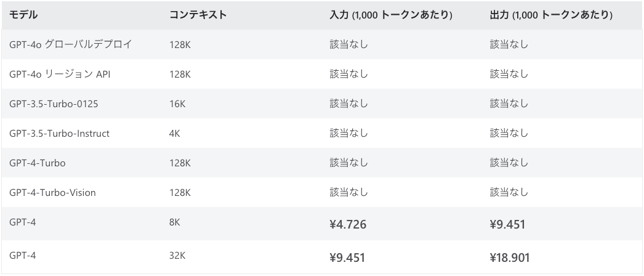
Task: Select the ¥18.901 output price
Action: [x=510, y=258]
